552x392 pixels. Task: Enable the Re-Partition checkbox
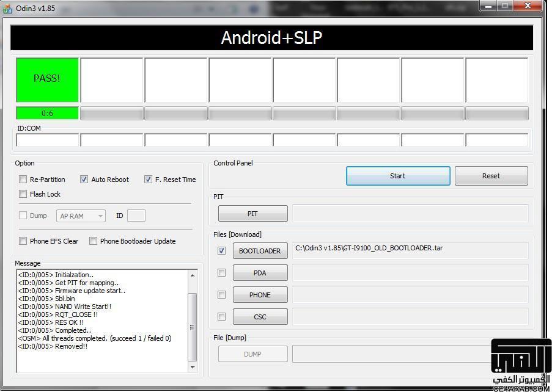23,180
